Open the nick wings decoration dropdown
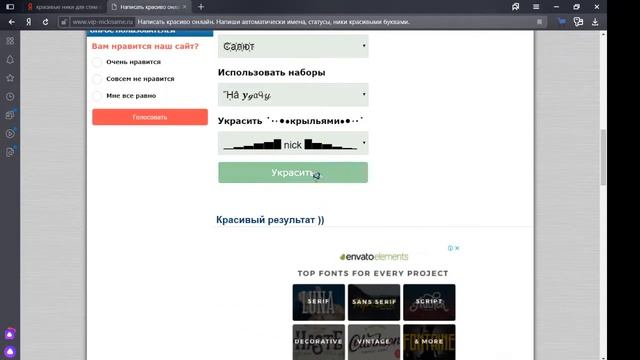 (293, 143)
